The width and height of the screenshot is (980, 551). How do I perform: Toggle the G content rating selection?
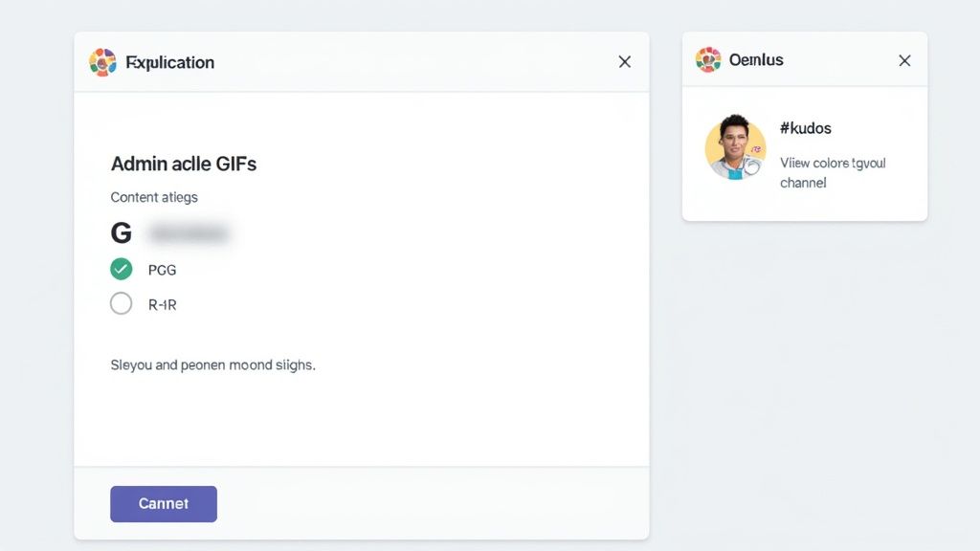click(x=121, y=232)
